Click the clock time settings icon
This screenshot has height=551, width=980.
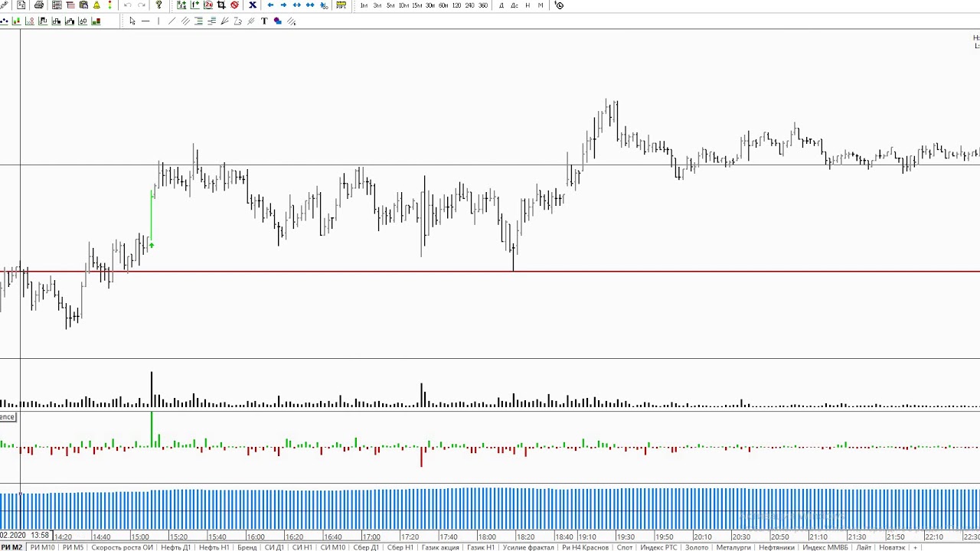[559, 5]
